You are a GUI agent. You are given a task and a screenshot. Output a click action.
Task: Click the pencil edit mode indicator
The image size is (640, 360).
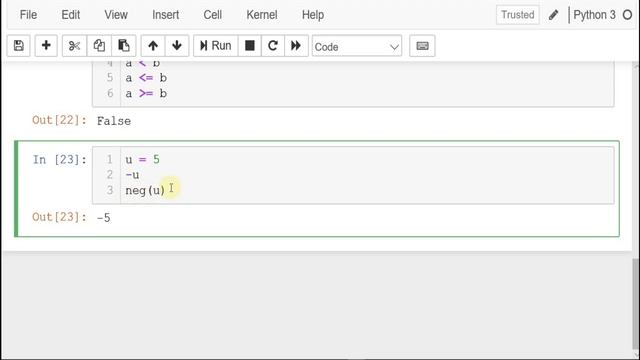tap(553, 15)
